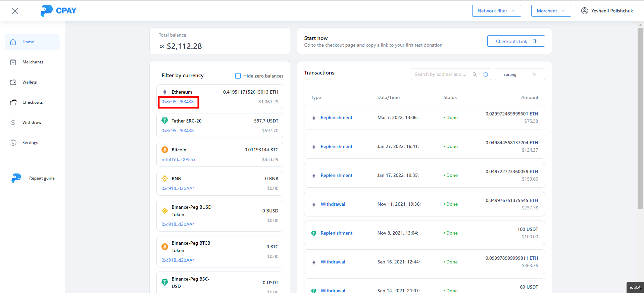Click the search by address input field
Screen dimensions: 644x294
[440, 75]
